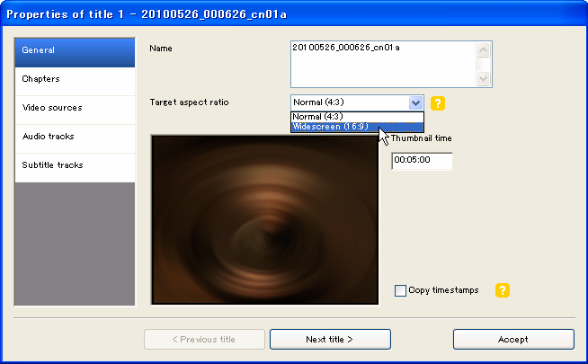Enable the Copy timestamps checkbox
The width and height of the screenshot is (588, 364).
point(401,290)
